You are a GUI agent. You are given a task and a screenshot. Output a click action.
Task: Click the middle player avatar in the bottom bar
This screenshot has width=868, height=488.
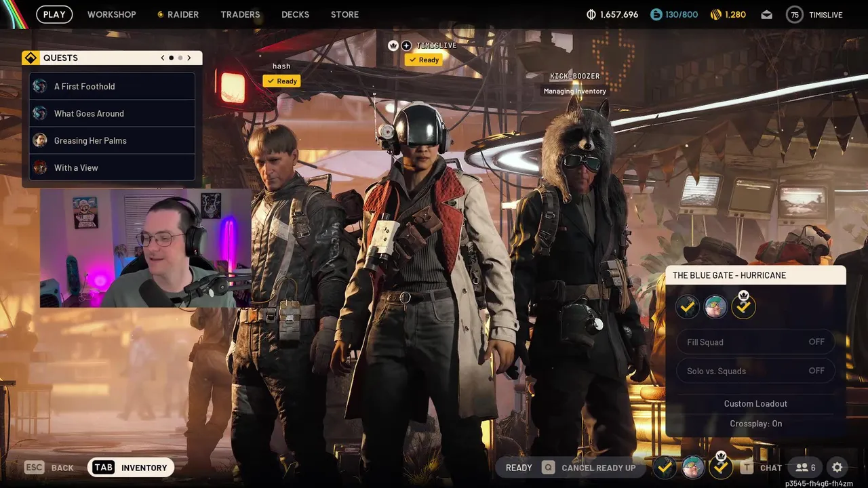click(x=693, y=467)
